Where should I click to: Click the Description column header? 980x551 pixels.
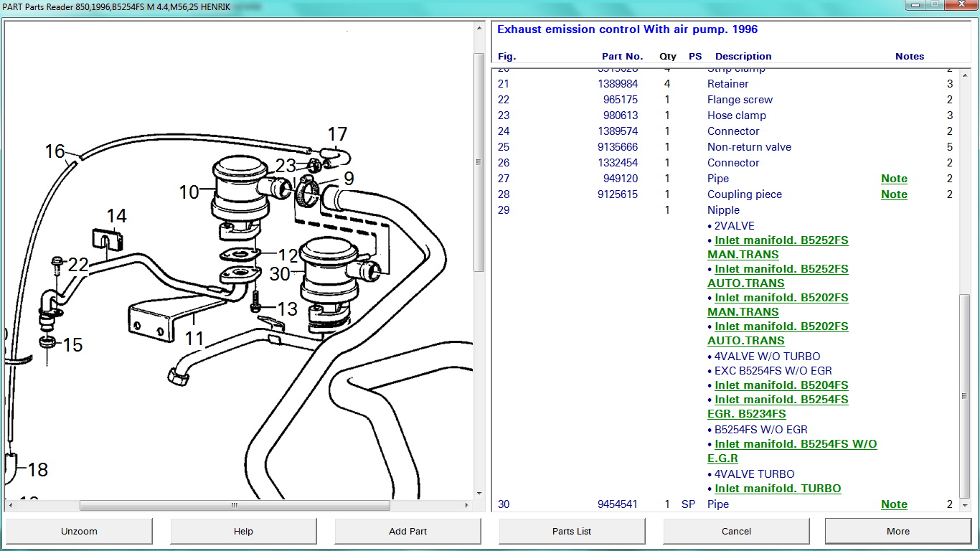(x=743, y=56)
